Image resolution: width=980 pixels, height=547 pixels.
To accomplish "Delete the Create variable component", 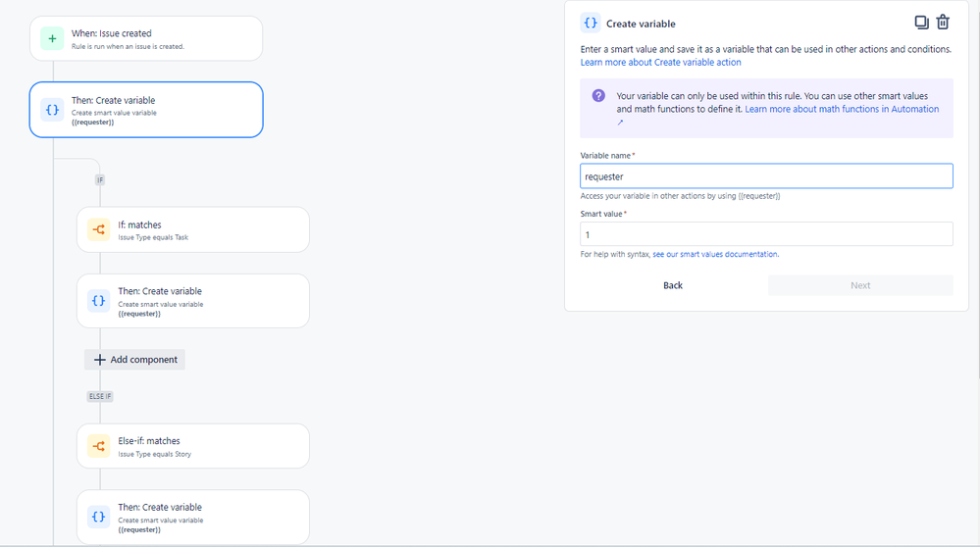I will pyautogui.click(x=943, y=23).
